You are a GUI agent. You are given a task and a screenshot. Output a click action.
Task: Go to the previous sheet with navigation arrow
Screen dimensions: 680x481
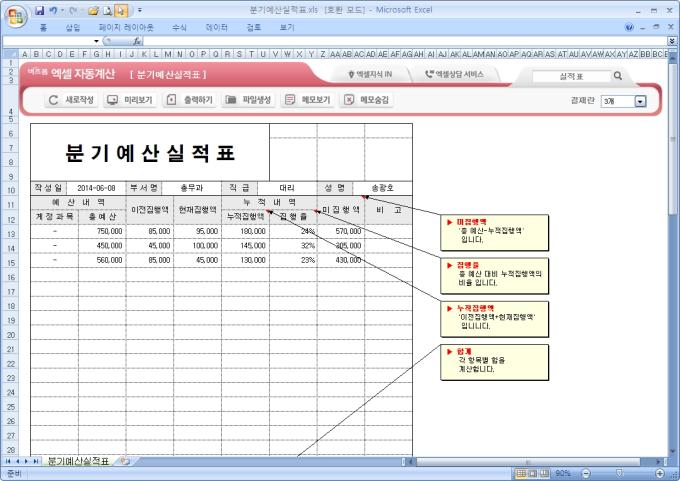click(17, 461)
